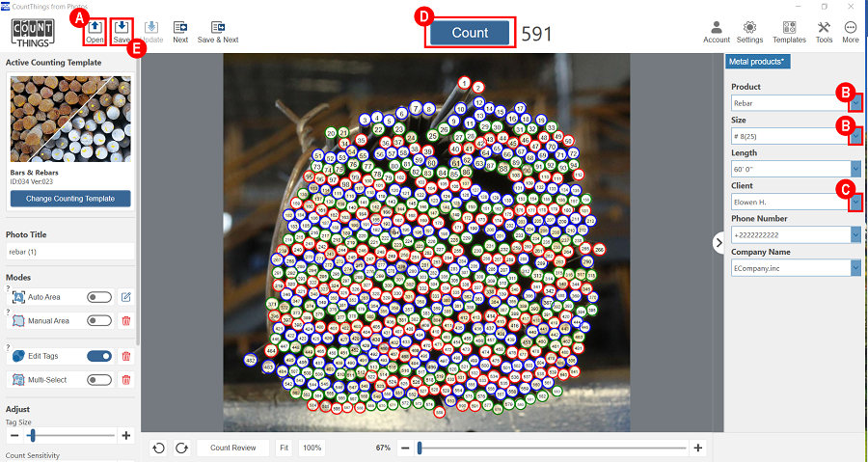Enable the Auto Area toggle

click(99, 297)
